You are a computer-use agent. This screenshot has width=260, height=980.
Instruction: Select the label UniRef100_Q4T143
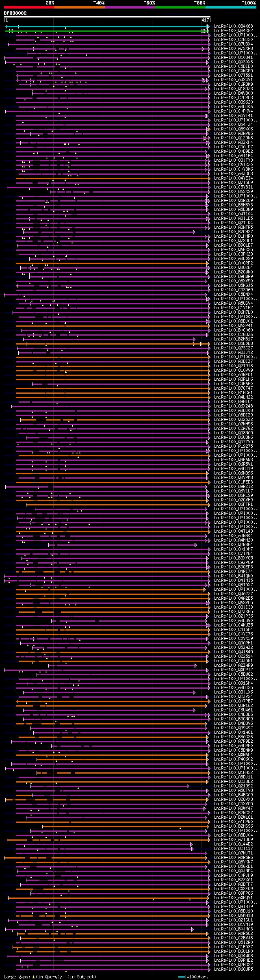tap(233, 531)
